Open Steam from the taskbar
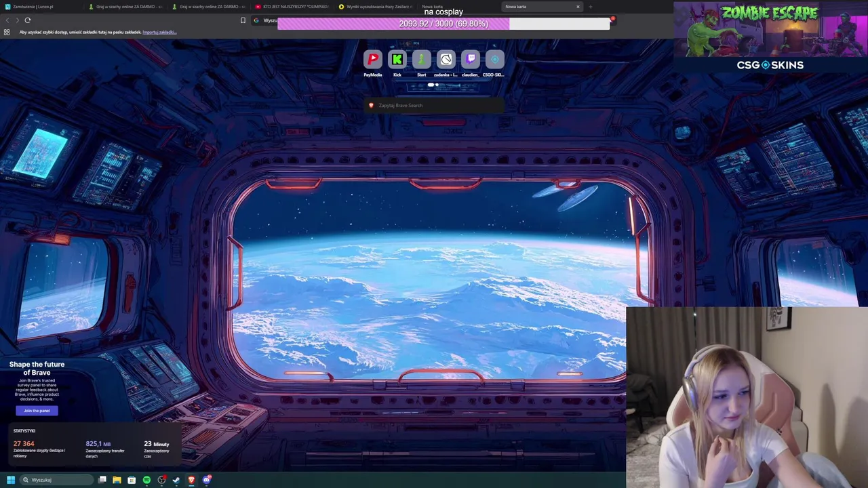This screenshot has height=488, width=868. click(176, 480)
